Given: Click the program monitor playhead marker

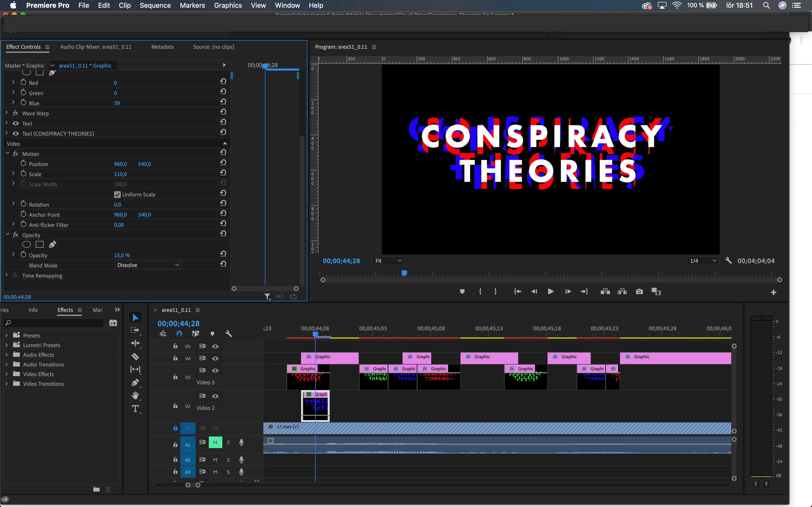Looking at the screenshot, I should coord(404,273).
